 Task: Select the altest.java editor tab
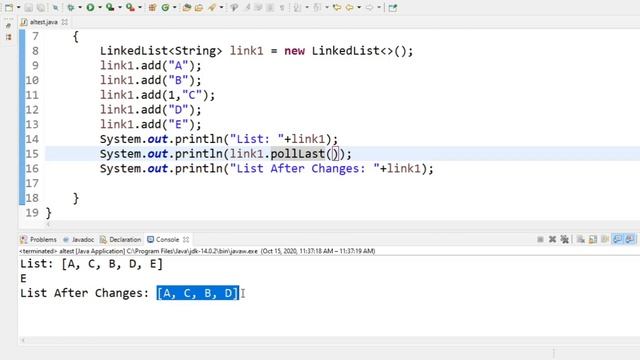[x=43, y=22]
